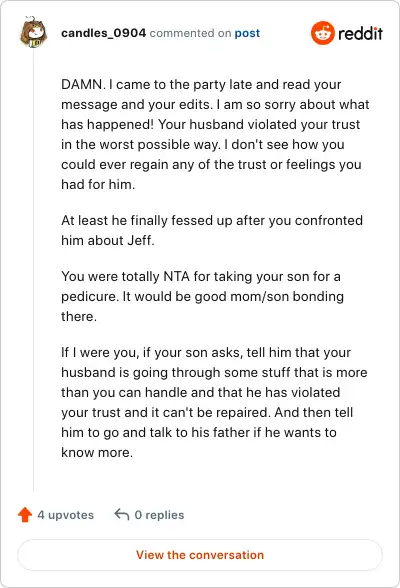Image resolution: width=400 pixels, height=588 pixels.
Task: Click the orange upvote arrow
Action: [25, 514]
